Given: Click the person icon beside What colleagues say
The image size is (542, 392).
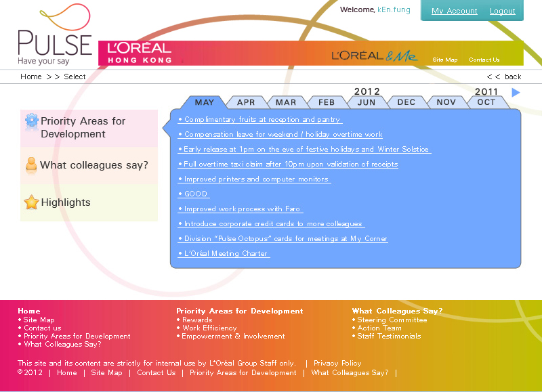Looking at the screenshot, I should (x=31, y=165).
